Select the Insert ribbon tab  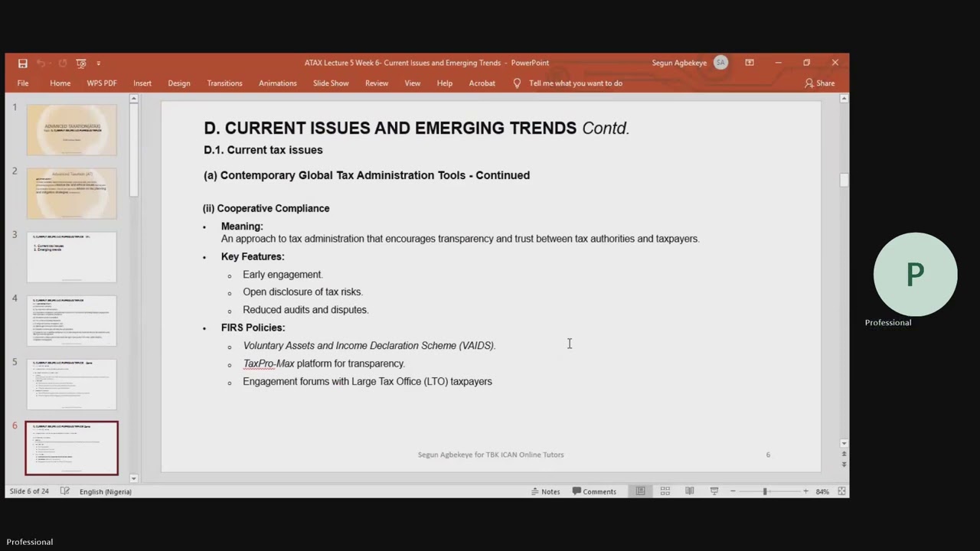pos(142,83)
